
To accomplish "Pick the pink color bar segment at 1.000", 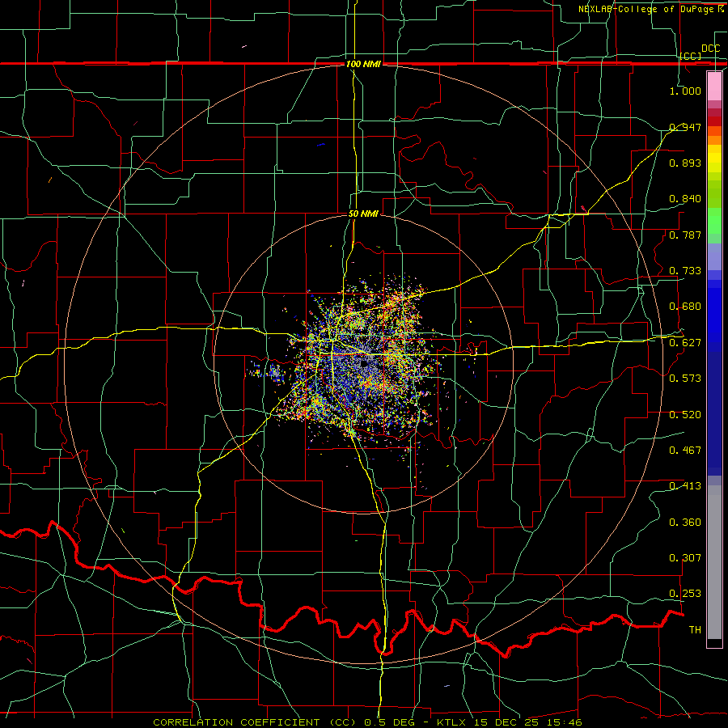I will pyautogui.click(x=714, y=87).
